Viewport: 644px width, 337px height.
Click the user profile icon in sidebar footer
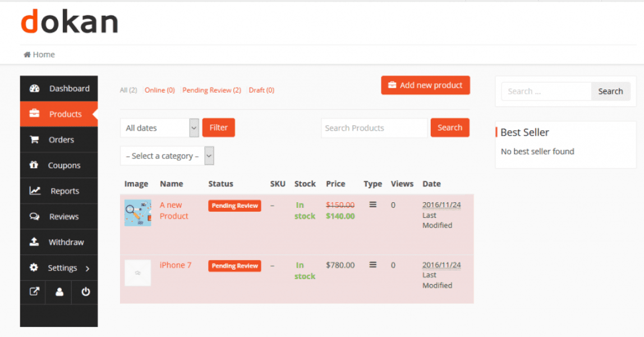[59, 292]
